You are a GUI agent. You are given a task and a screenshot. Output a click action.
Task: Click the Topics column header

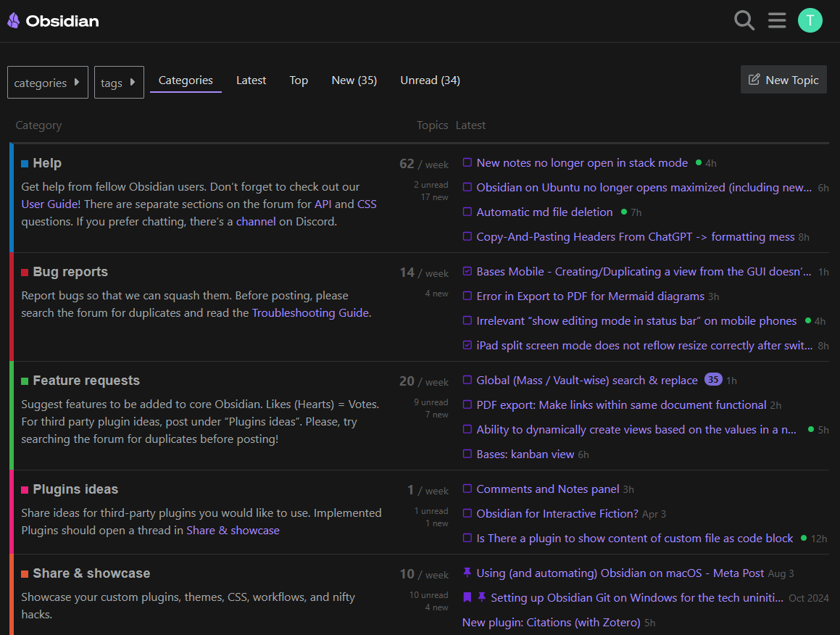[x=433, y=125]
